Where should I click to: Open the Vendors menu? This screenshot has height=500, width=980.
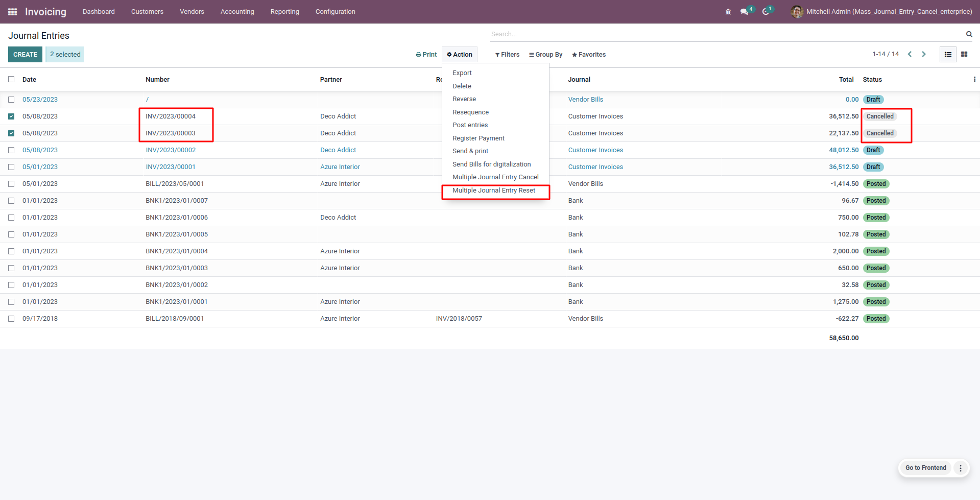192,11
